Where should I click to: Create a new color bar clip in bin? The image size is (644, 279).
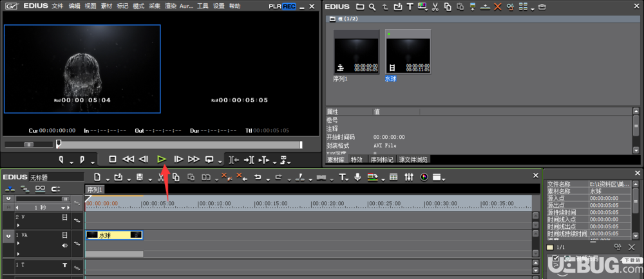(x=422, y=6)
